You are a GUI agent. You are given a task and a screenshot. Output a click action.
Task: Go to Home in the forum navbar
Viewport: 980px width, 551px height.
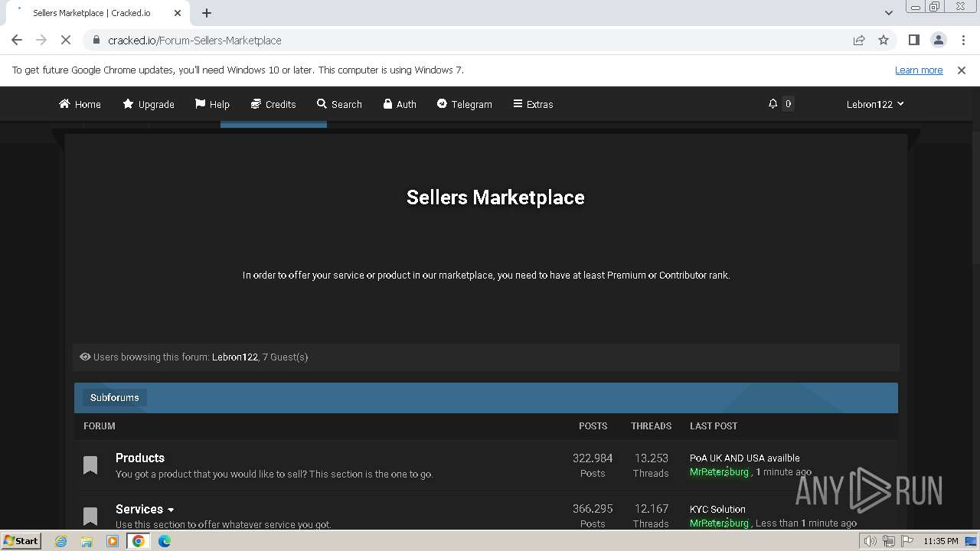pos(80,104)
